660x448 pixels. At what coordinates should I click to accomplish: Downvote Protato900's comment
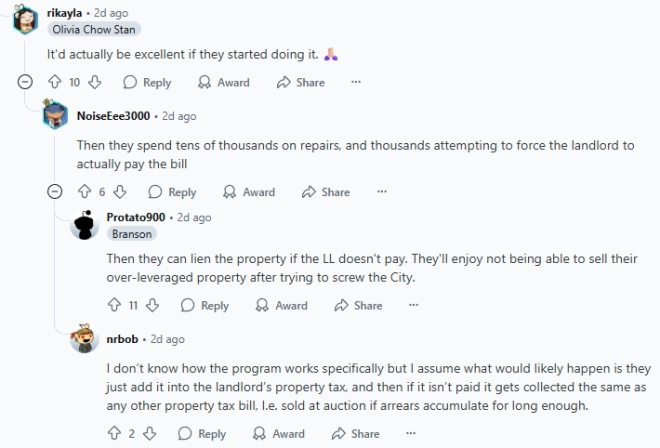[x=153, y=305]
